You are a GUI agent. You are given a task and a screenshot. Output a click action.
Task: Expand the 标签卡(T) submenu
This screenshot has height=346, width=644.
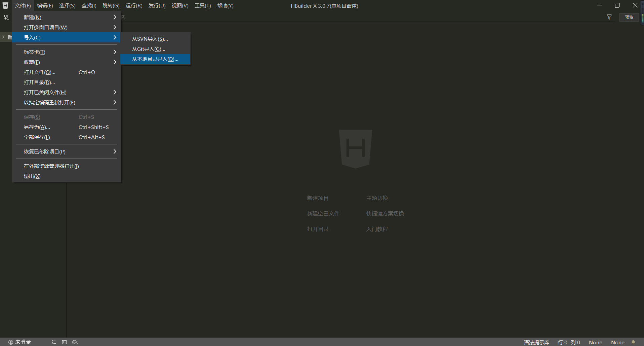(x=67, y=52)
